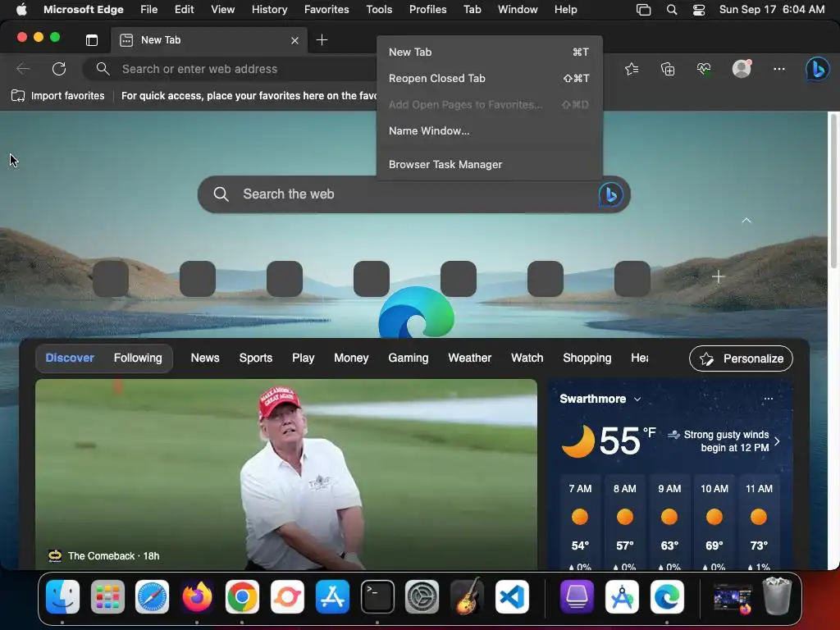Viewport: 840px width, 630px height.
Task: Open Microsoft Edge in the Dock
Action: point(667,597)
